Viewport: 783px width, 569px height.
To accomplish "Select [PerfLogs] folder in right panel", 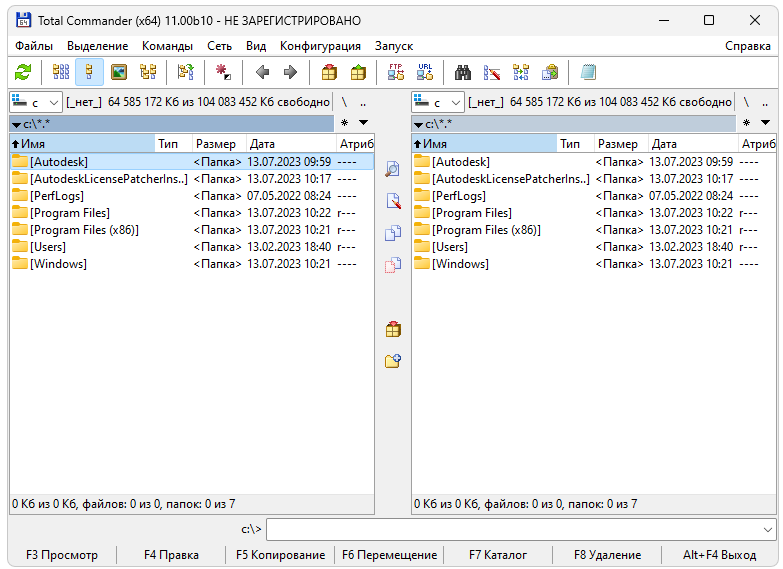I will click(594, 196).
